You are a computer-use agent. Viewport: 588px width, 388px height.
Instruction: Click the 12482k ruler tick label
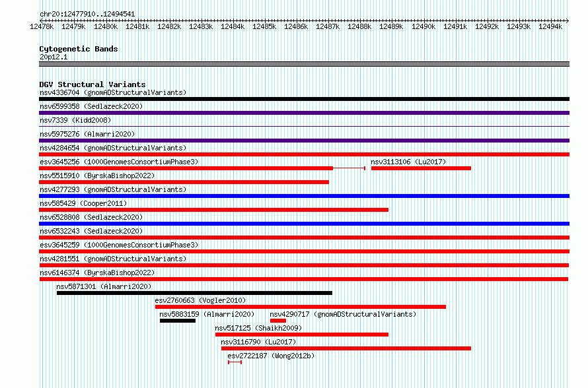pyautogui.click(x=169, y=26)
